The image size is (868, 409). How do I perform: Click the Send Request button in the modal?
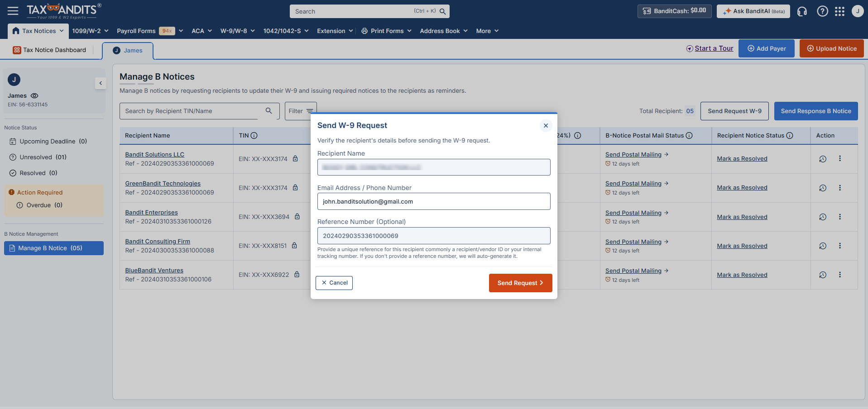pyautogui.click(x=520, y=283)
